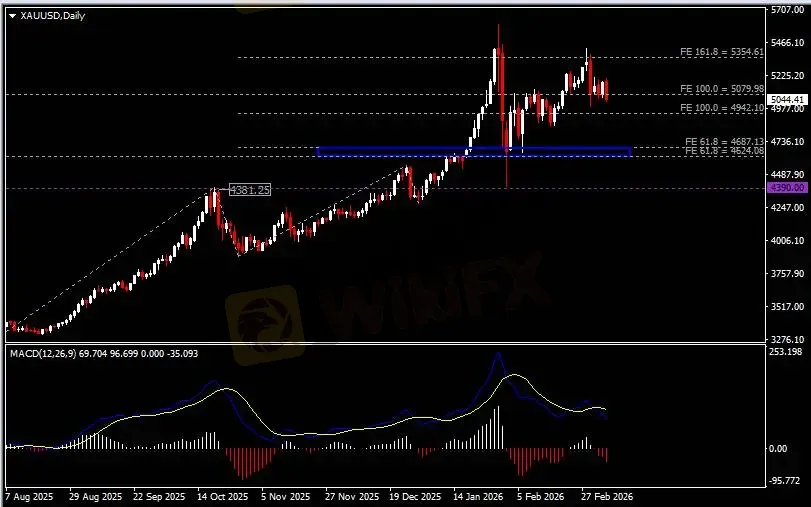Open the chart menu triangle beside XAUUSD,Daily

pos(13,16)
